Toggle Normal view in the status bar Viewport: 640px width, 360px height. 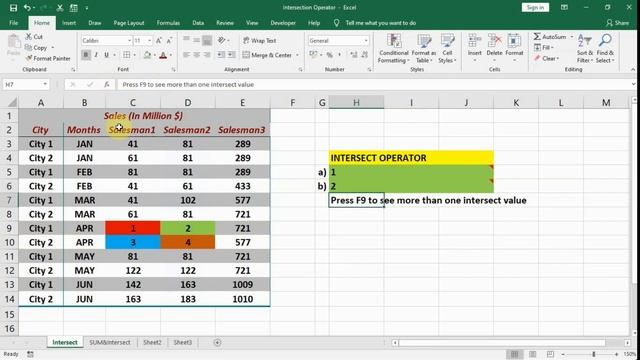pyautogui.click(x=514, y=354)
